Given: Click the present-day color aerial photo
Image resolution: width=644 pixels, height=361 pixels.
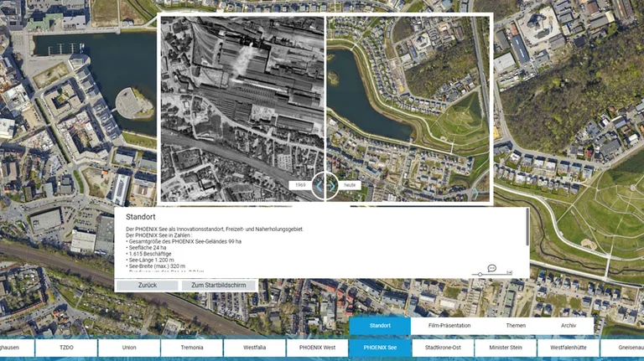Looking at the screenshot, I should click(x=408, y=109).
